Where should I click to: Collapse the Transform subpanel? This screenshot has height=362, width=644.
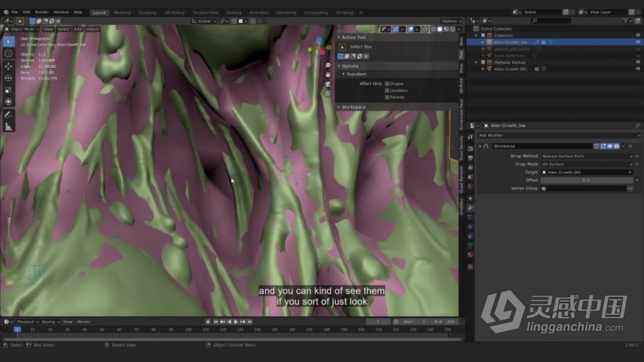click(x=343, y=74)
